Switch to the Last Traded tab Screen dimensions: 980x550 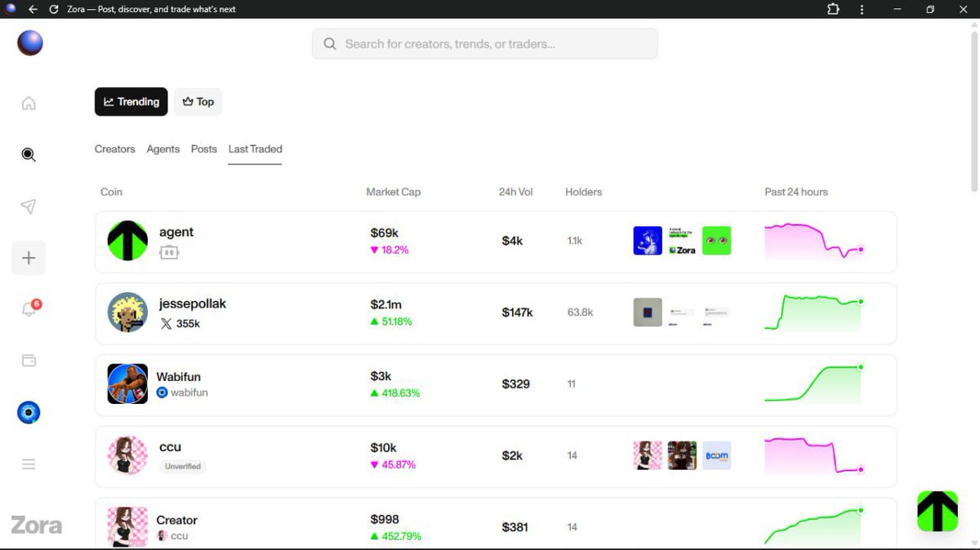click(x=255, y=149)
